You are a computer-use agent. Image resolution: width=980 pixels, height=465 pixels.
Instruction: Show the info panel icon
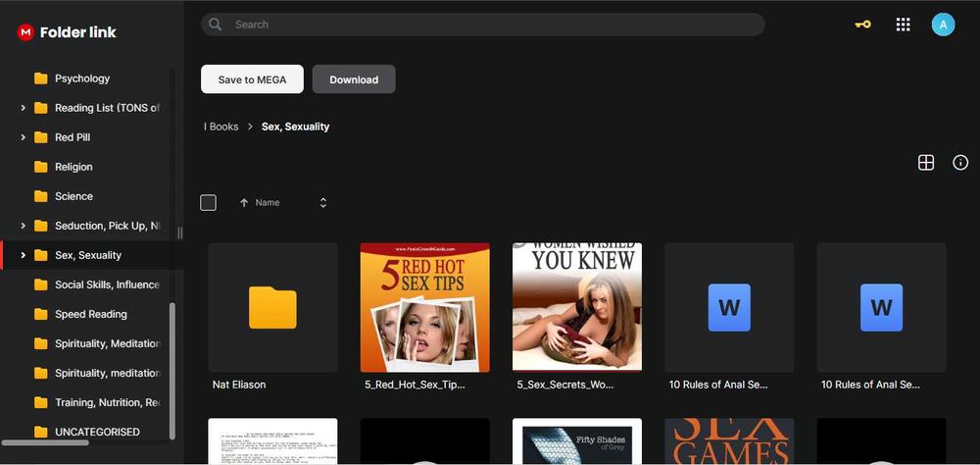point(960,163)
